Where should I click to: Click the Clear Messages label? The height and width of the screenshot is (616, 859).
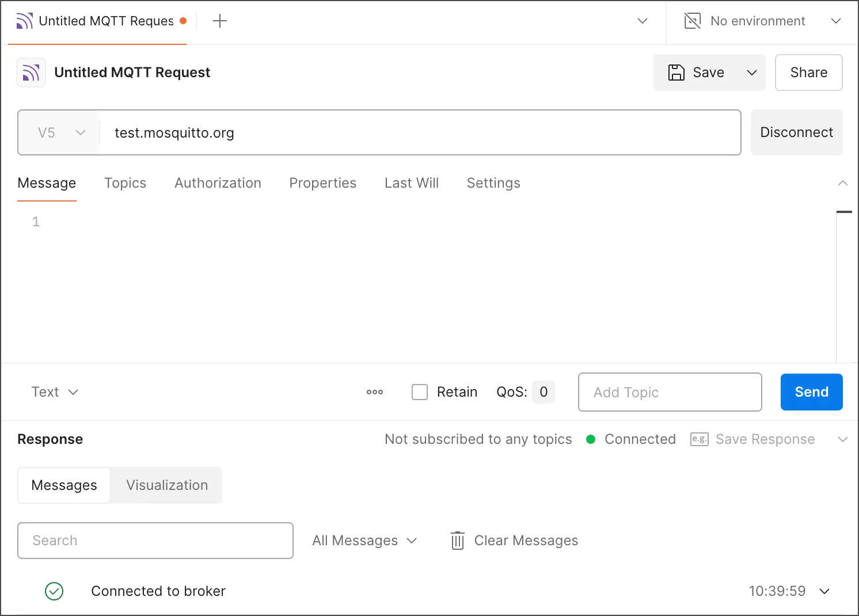[526, 541]
